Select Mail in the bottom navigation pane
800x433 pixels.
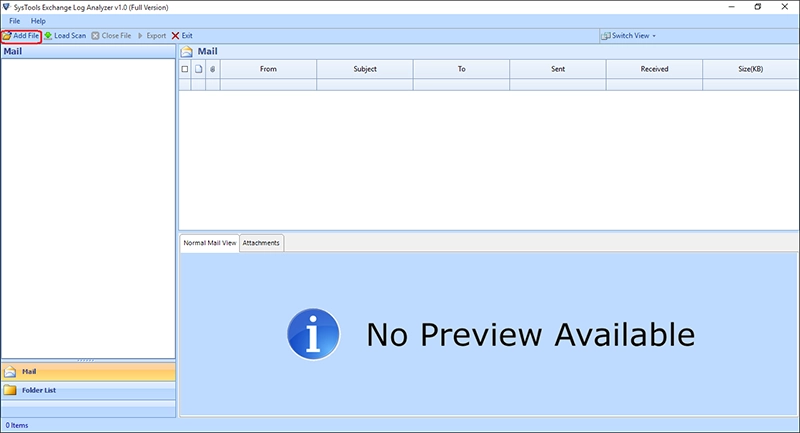pyautogui.click(x=88, y=372)
